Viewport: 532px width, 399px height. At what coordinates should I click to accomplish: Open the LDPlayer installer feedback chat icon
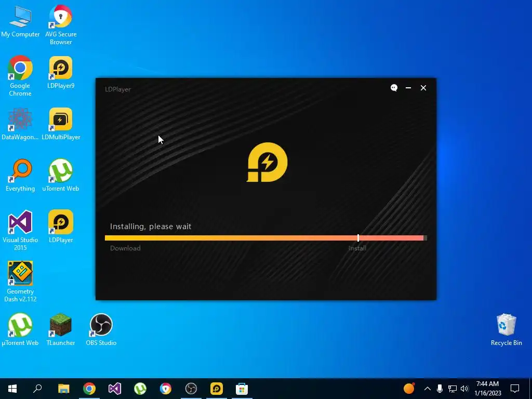coord(394,88)
